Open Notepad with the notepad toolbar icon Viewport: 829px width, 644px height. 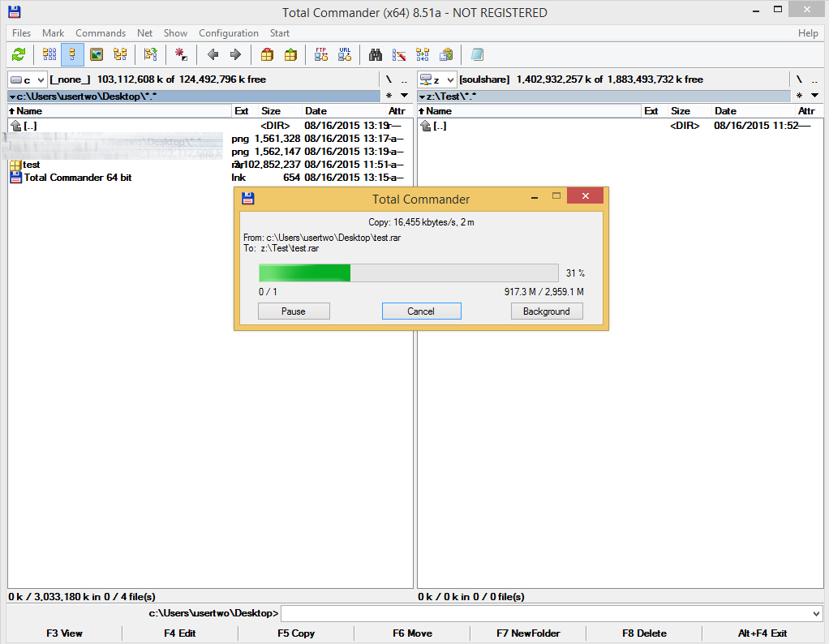[x=477, y=54]
